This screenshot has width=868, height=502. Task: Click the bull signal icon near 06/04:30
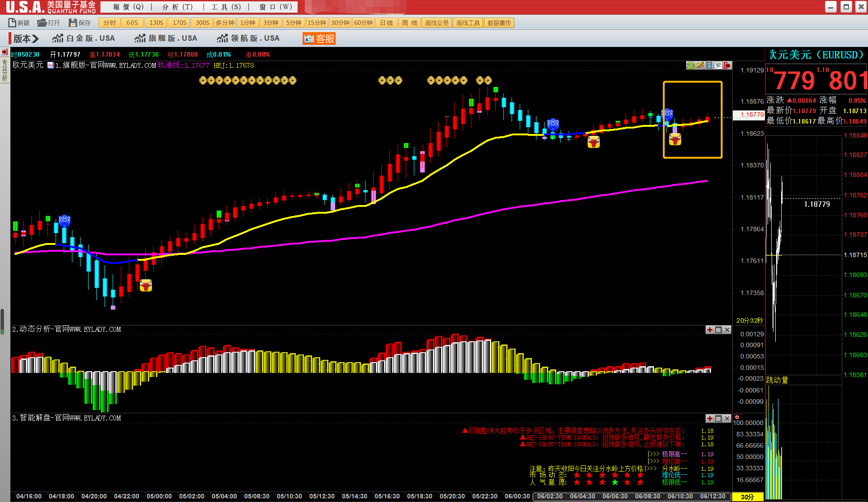tap(593, 142)
